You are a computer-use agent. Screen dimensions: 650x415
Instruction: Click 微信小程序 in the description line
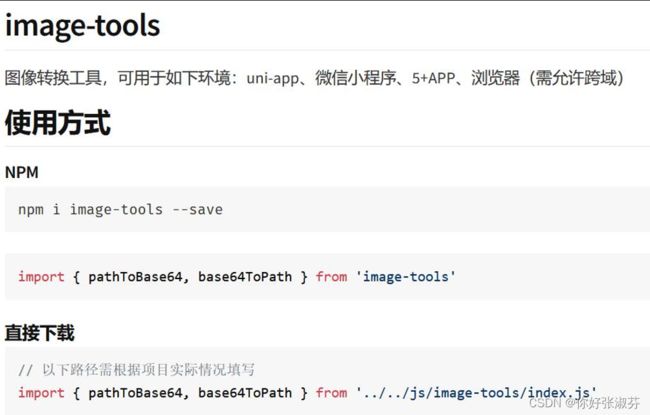[355, 78]
